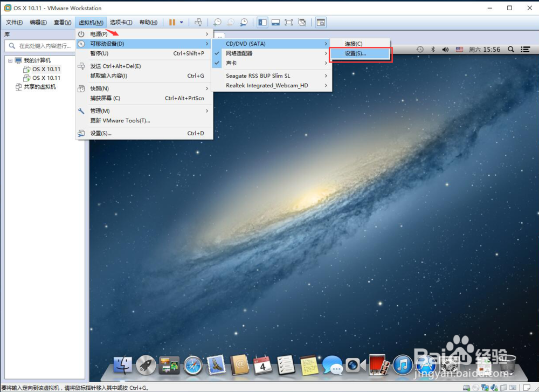Click 设置(S)... in the CD/DVD submenu
The image size is (539, 392).
[x=360, y=53]
